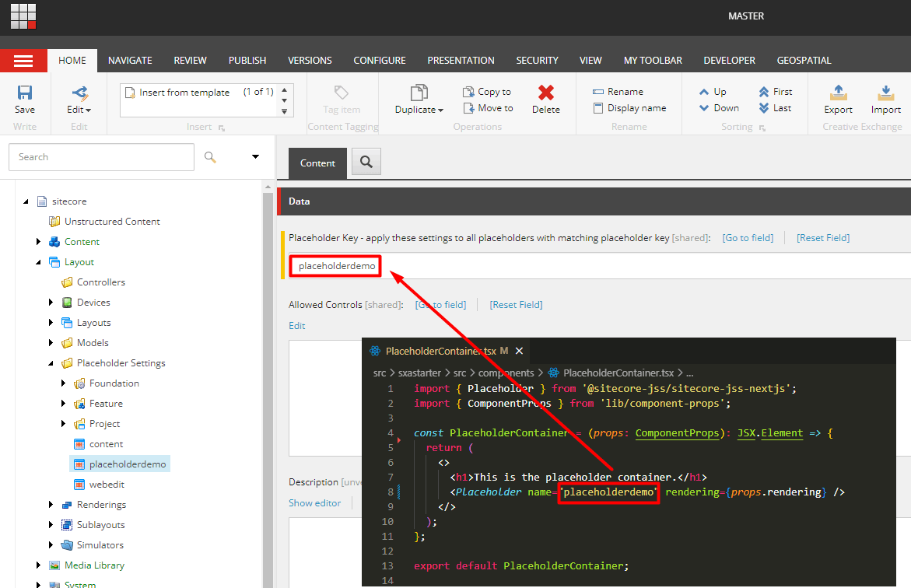Open the PUBLISH ribbon tab

247,61
